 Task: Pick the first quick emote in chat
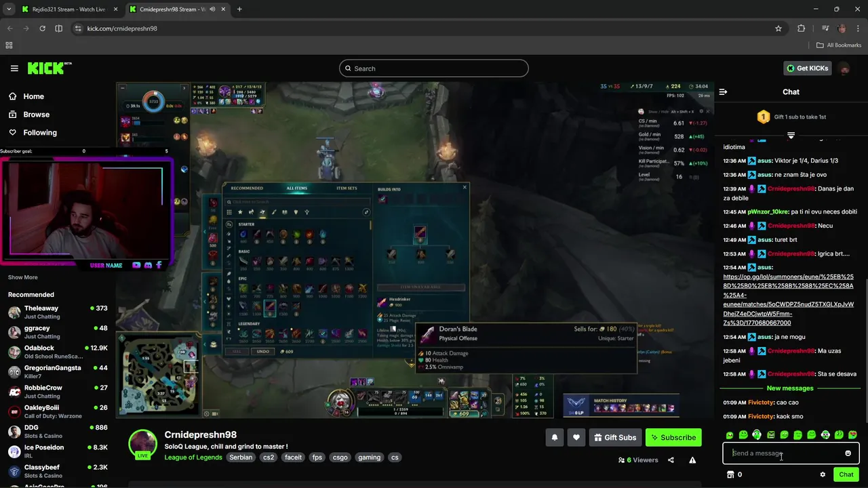point(730,435)
